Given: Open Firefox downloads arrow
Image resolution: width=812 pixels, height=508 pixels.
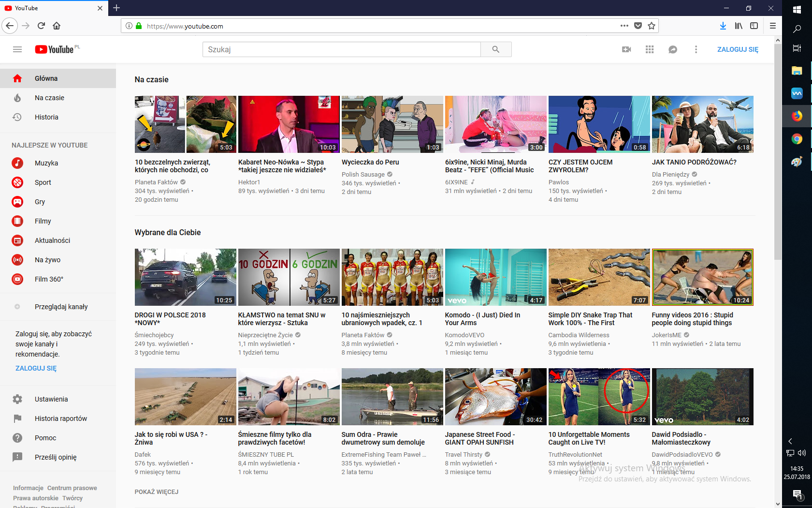Looking at the screenshot, I should tap(723, 26).
